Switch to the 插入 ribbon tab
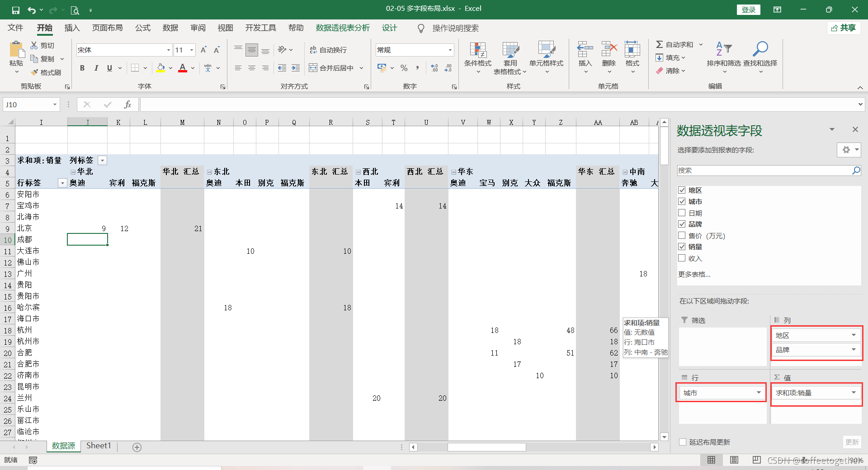Image resolution: width=868 pixels, height=470 pixels. pos(72,28)
